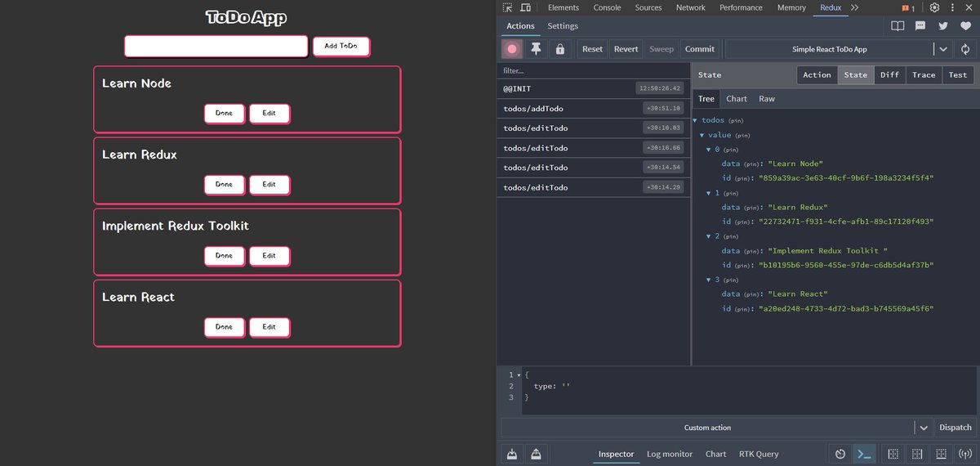Image resolution: width=980 pixels, height=466 pixels.
Task: Click the Commit button
Action: click(700, 49)
